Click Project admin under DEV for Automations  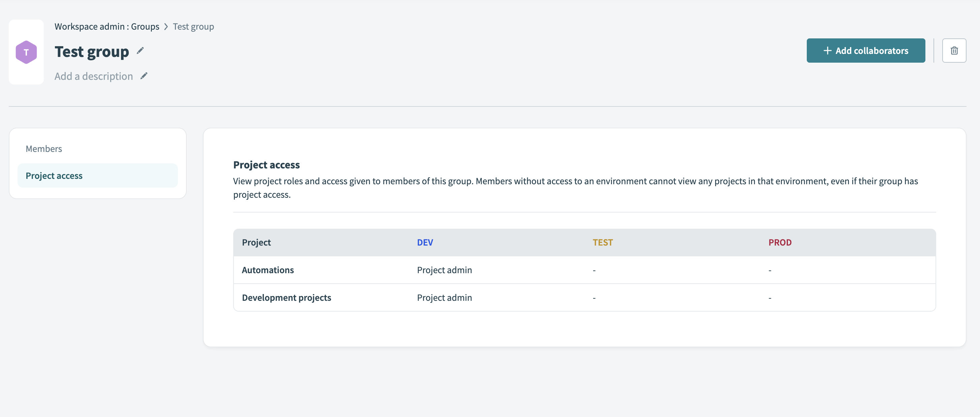(444, 270)
